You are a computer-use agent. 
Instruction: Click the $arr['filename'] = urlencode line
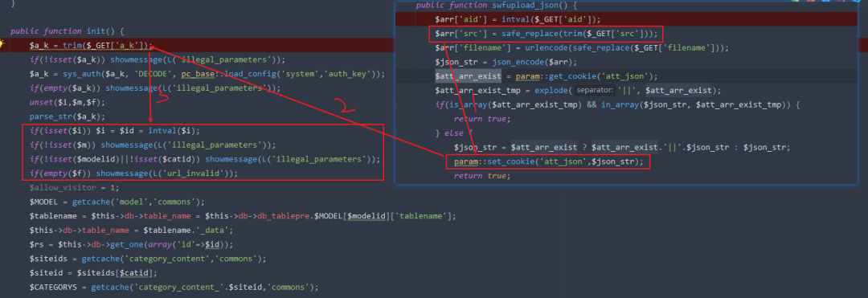(x=582, y=48)
